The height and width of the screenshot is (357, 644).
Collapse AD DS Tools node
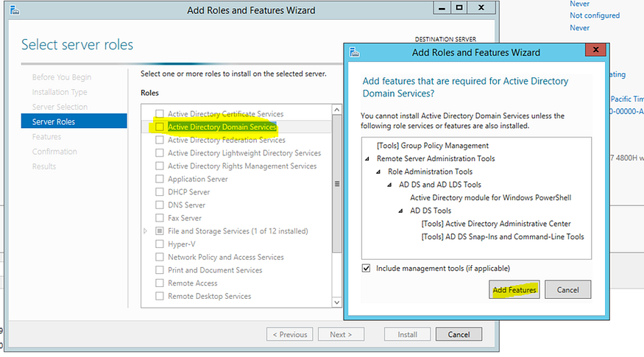[400, 211]
